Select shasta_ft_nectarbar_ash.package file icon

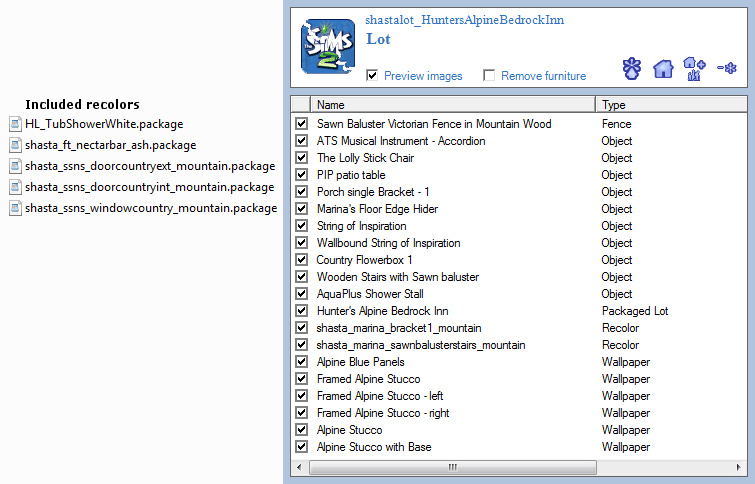click(15, 145)
